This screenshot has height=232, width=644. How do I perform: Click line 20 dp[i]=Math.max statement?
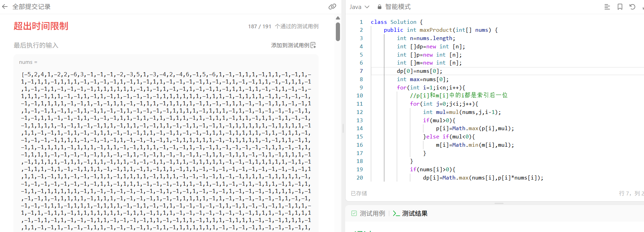483,178
